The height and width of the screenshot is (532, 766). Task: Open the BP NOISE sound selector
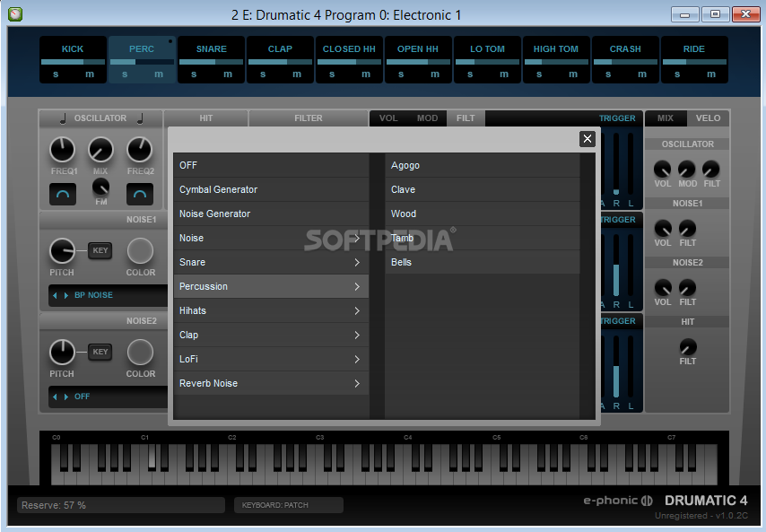coord(93,295)
